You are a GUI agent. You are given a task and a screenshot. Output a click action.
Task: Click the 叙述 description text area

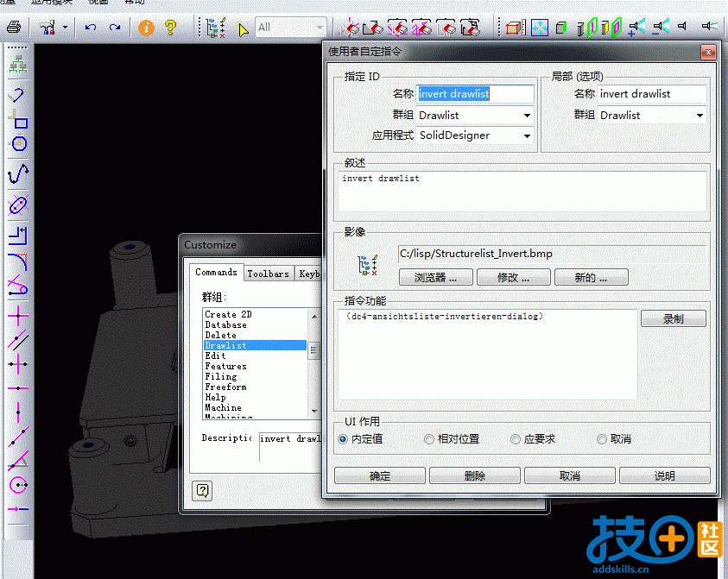tap(522, 192)
